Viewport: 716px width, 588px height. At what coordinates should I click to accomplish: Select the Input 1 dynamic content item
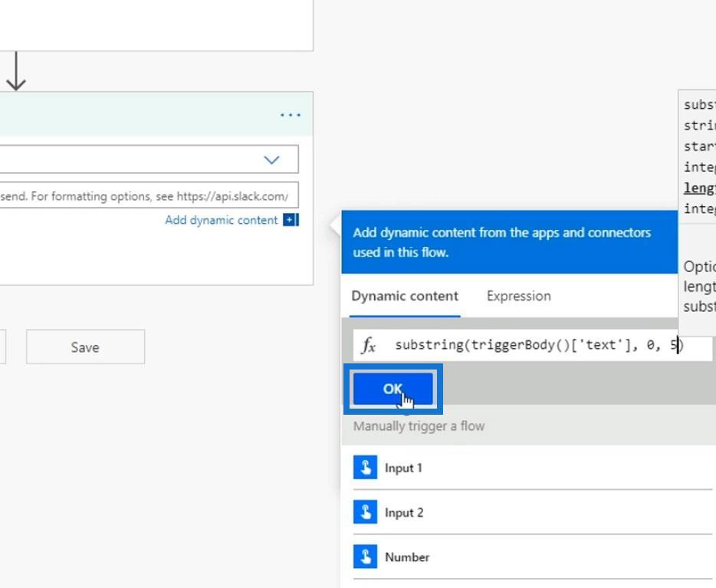pyautogui.click(x=533, y=468)
